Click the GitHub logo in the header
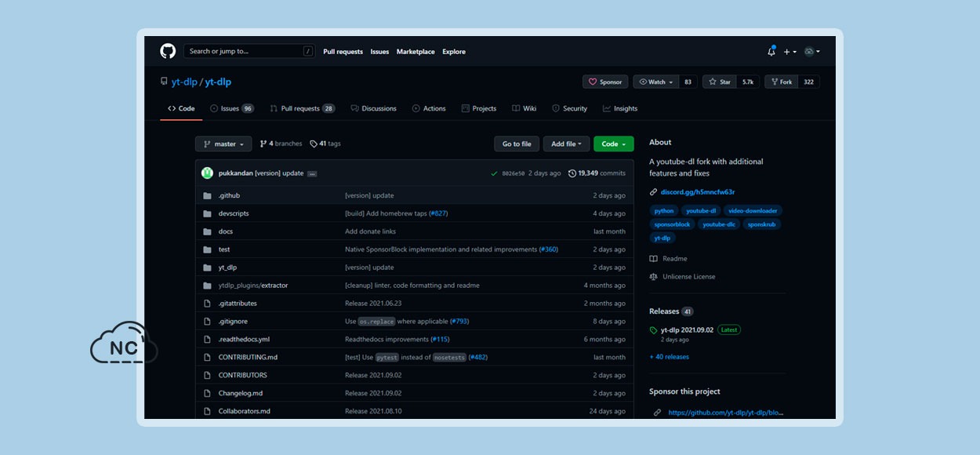 click(168, 51)
